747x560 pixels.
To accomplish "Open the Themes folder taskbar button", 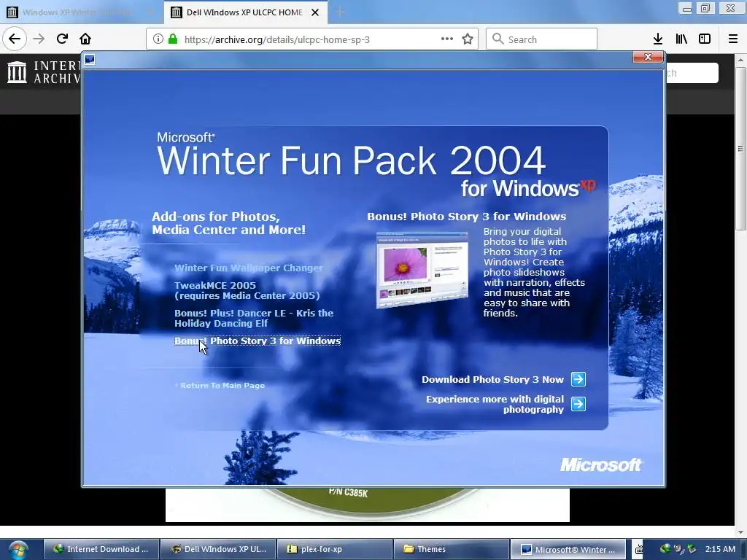I will [x=451, y=549].
